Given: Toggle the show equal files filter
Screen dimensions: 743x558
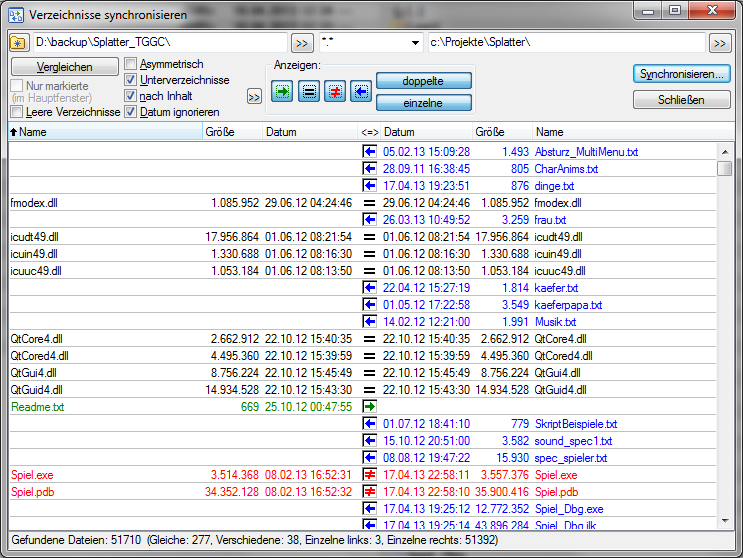Looking at the screenshot, I should 309,90.
